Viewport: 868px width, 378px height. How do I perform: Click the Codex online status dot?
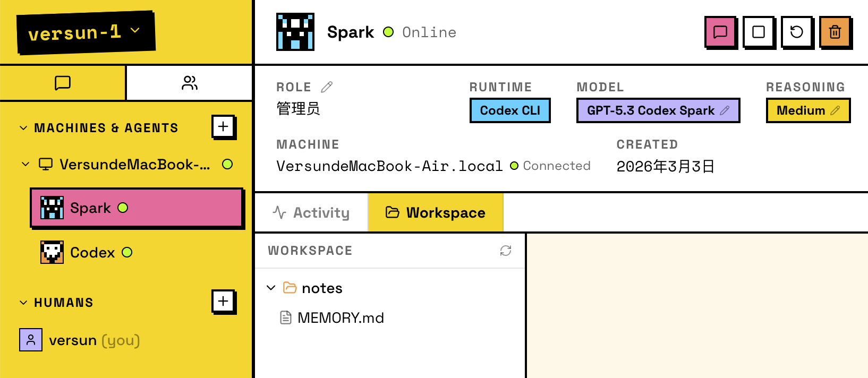[127, 252]
